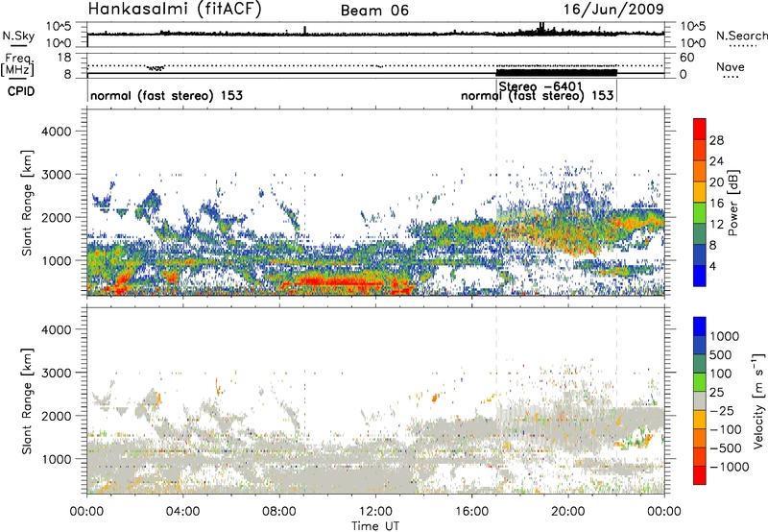Click the red bottom segment of the velocity colorbar
This screenshot has width=768, height=532.
tap(700, 475)
